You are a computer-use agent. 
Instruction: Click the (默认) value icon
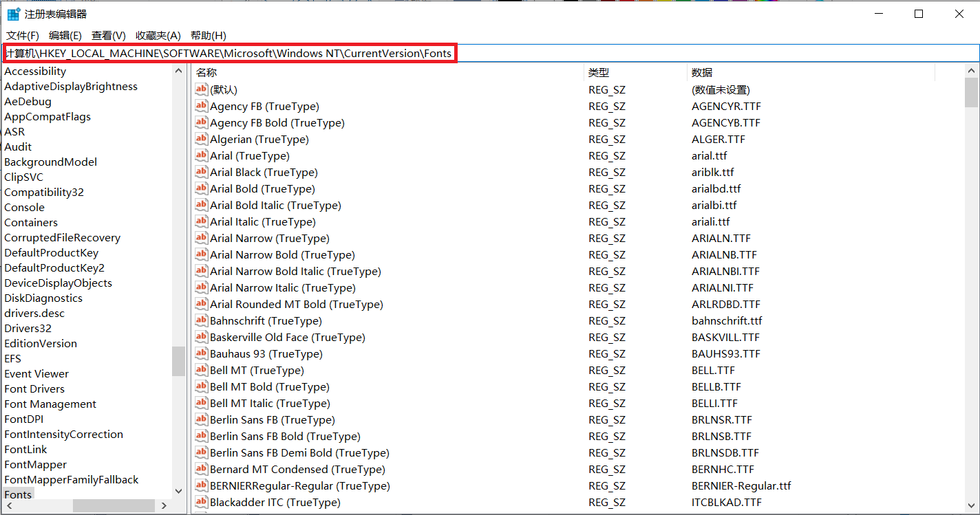coord(201,89)
